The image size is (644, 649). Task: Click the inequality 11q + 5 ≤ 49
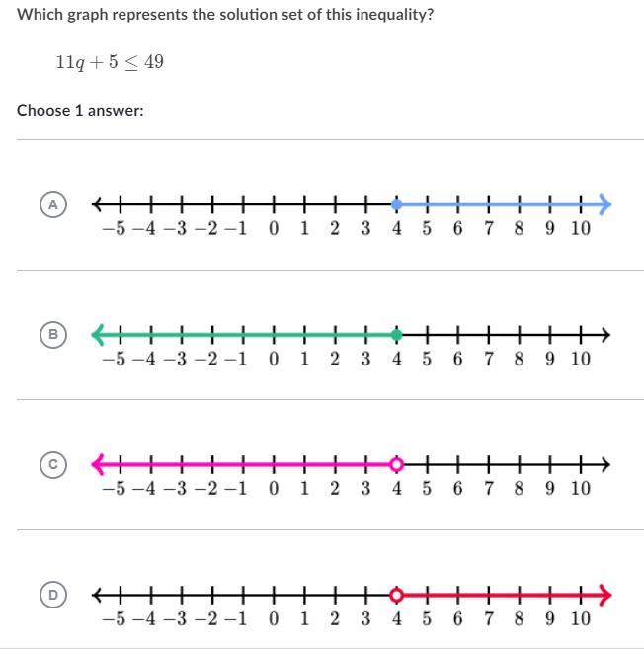pyautogui.click(x=110, y=62)
